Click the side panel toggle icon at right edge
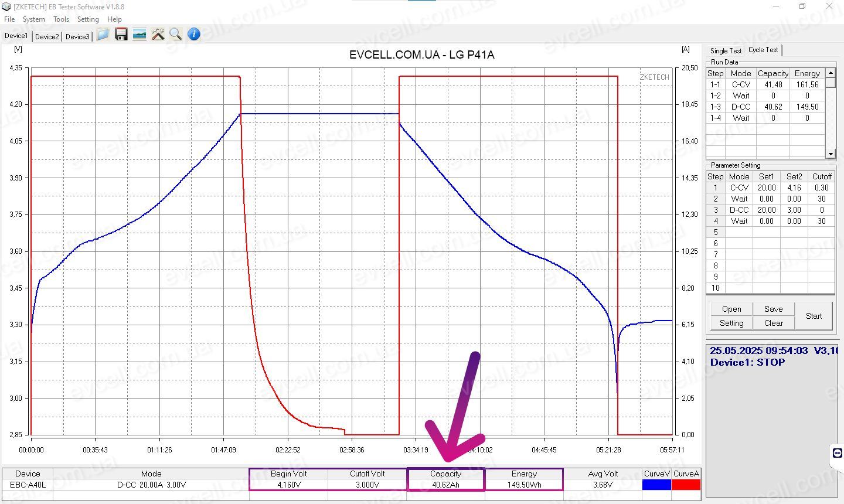This screenshot has width=844, height=504. coord(837,453)
